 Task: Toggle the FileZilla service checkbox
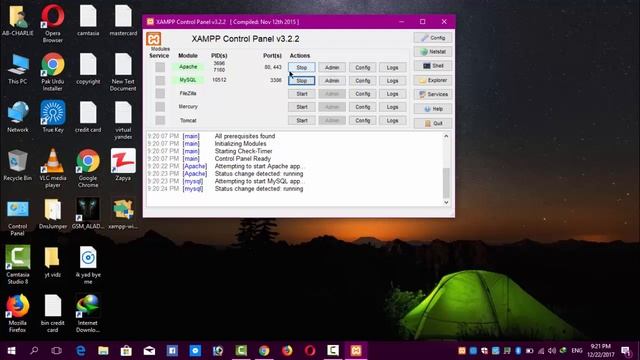point(160,93)
